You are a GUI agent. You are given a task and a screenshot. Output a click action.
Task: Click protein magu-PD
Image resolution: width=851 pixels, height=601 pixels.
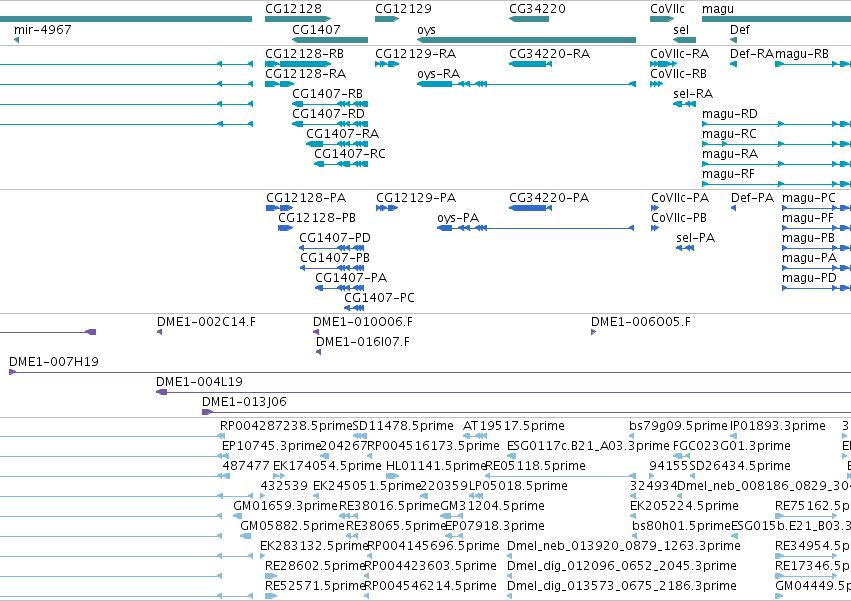point(816,288)
